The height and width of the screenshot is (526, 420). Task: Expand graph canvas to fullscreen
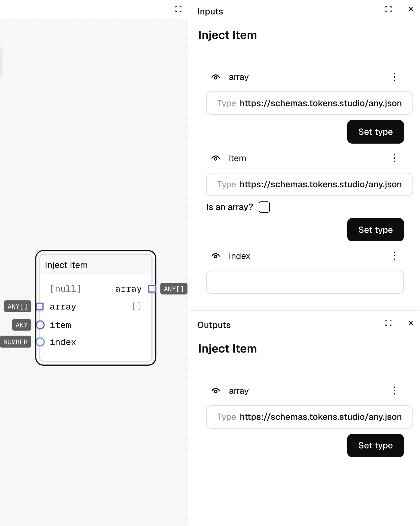tap(178, 9)
